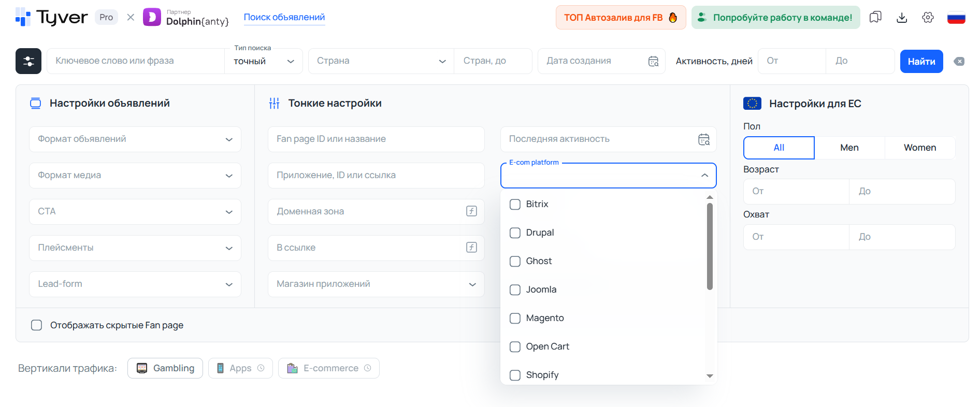
Task: Check the Shopify checkbox
Action: [x=515, y=375]
